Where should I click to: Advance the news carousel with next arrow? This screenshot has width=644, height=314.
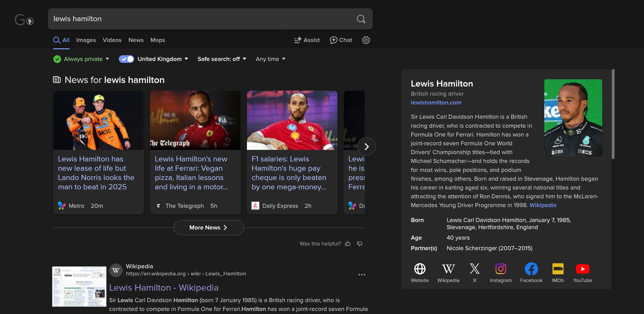pos(366,147)
